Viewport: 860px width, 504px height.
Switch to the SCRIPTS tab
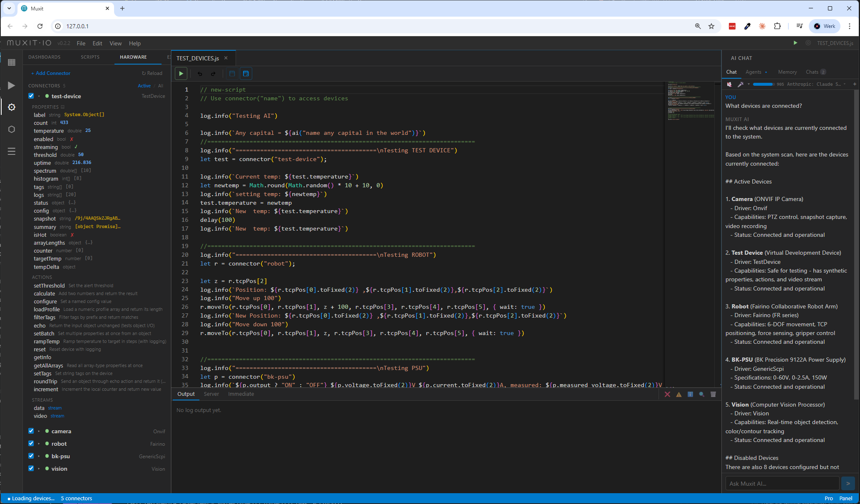(90, 57)
